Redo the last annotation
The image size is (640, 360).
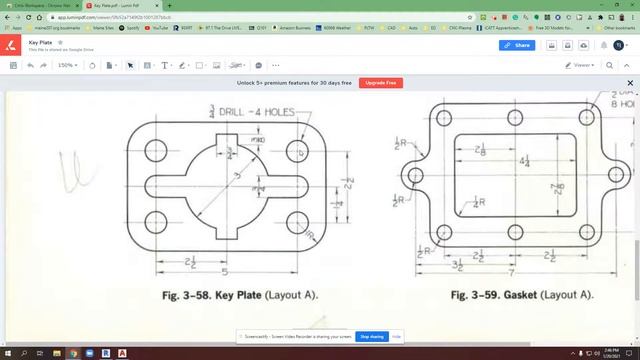(x=43, y=65)
